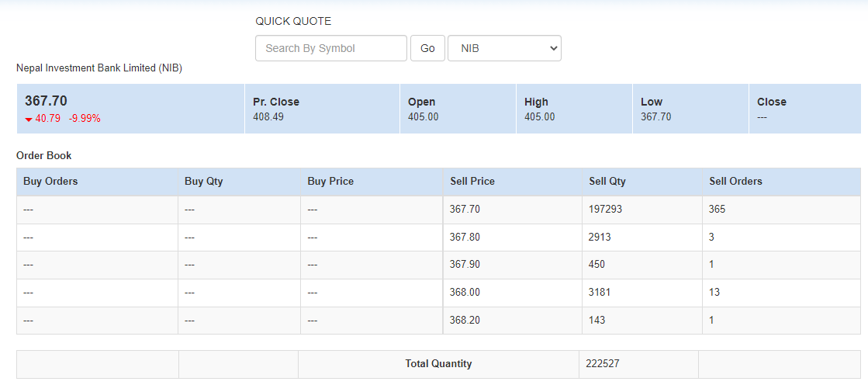Select the Buy Price column header
This screenshot has height=385, width=868.
[330, 182]
